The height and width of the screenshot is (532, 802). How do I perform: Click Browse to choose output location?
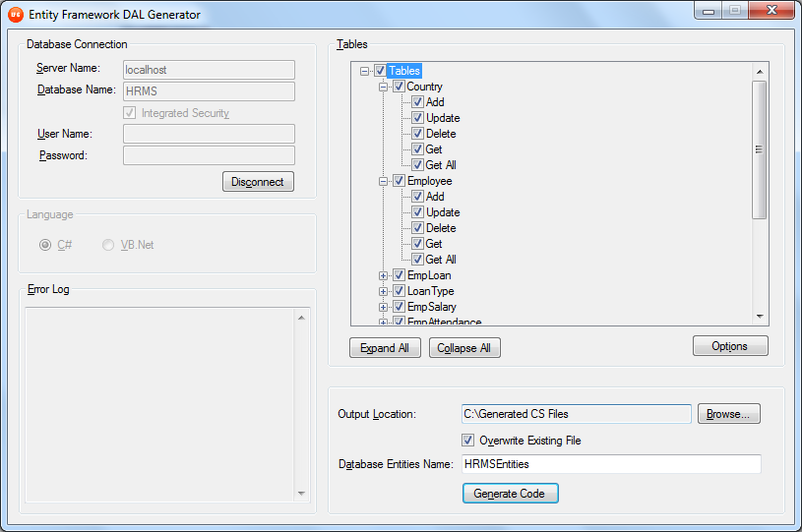(729, 414)
